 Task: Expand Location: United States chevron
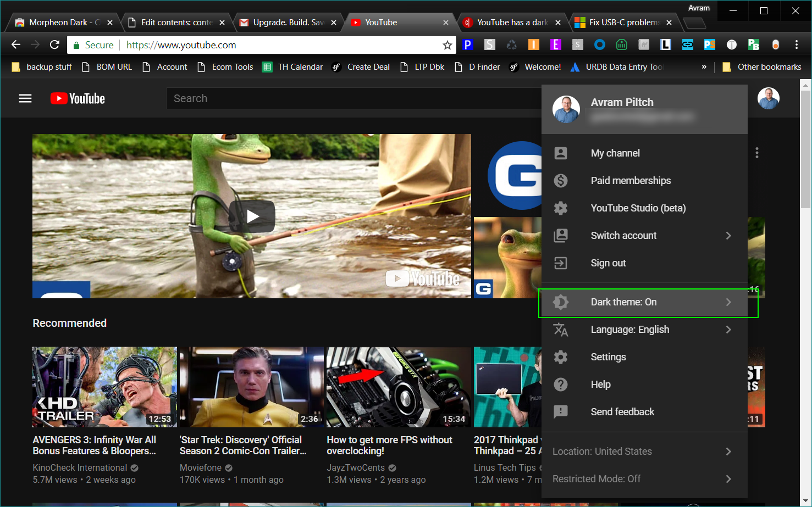728,452
